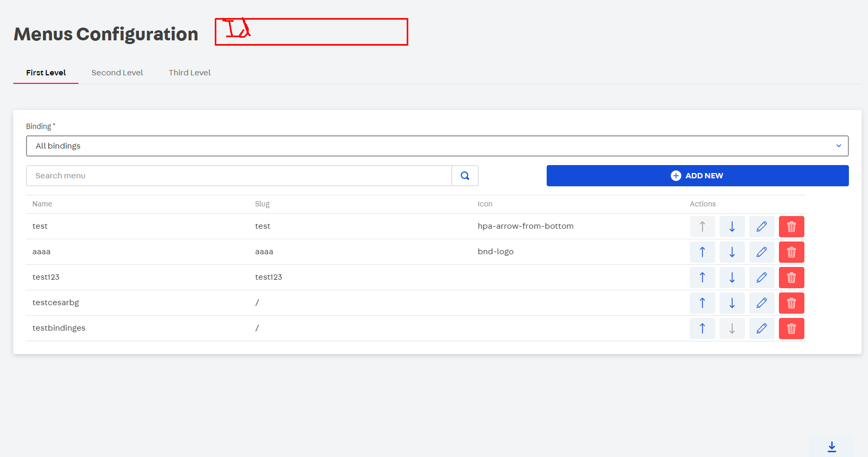Focus the 'Search menu' input field
This screenshot has height=457, width=868.
point(239,176)
